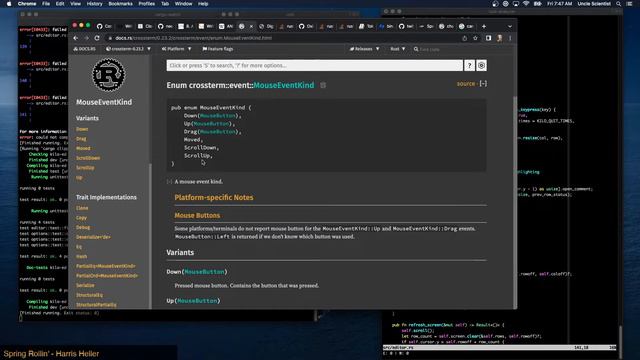This screenshot has height=360, width=640.
Task: Open the Window menu
Action: (184, 4)
